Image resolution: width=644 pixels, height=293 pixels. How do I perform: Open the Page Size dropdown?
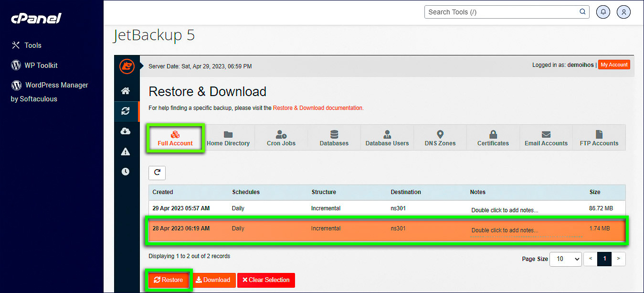click(566, 259)
